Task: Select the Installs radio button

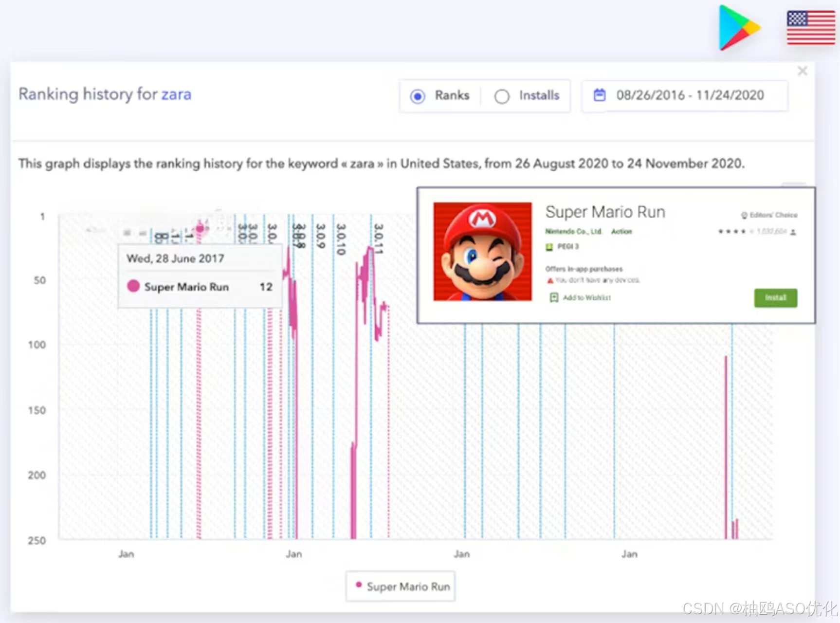Action: point(502,96)
